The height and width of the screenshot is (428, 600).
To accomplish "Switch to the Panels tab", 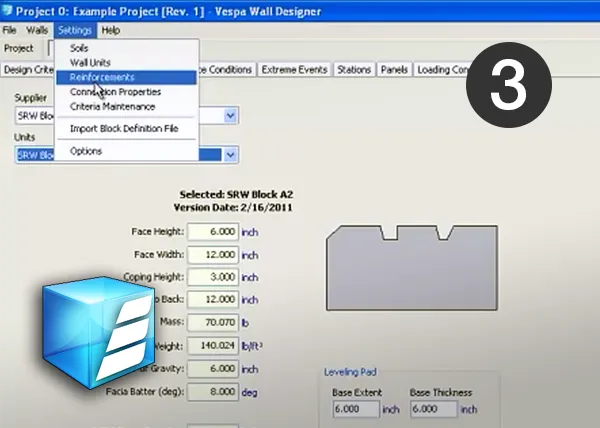I will pyautogui.click(x=394, y=70).
